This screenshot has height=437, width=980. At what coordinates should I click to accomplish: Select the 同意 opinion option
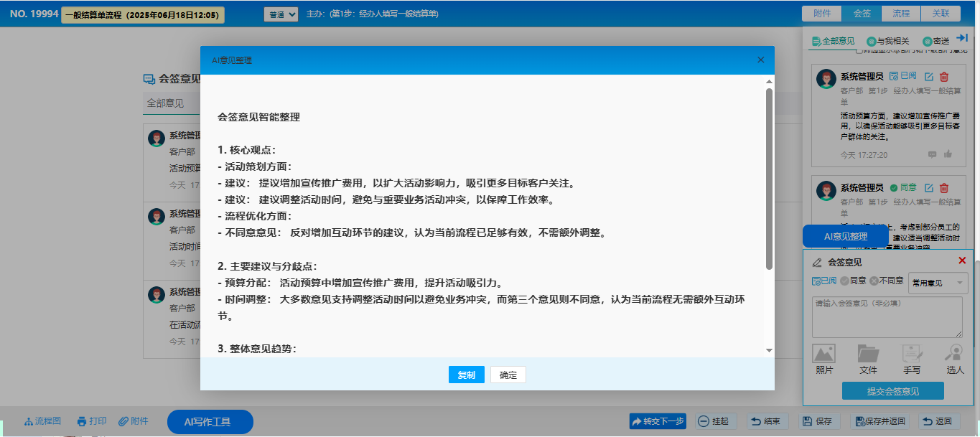pos(853,281)
